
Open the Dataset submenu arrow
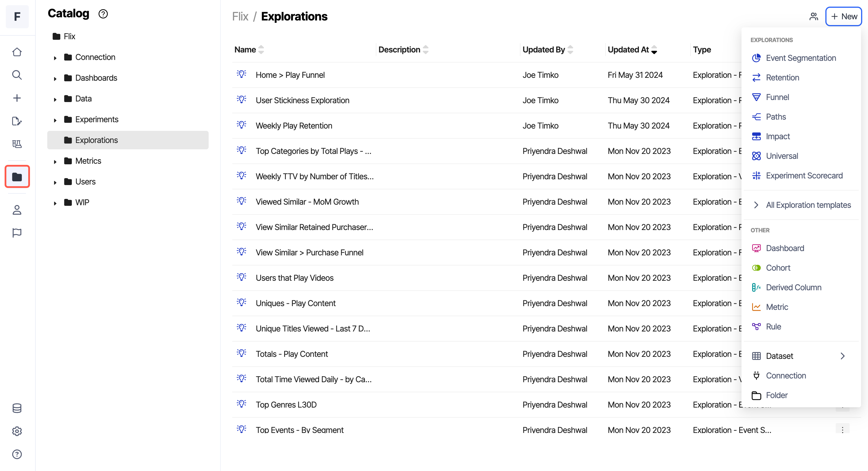click(842, 356)
